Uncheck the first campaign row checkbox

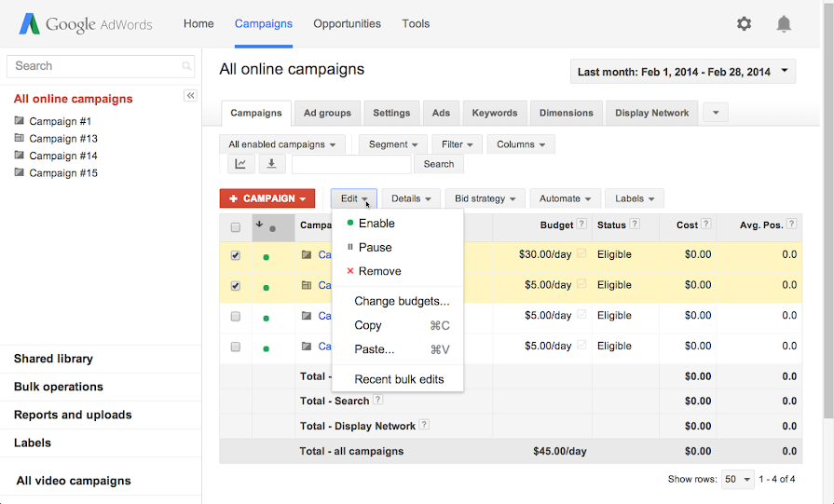(236, 255)
